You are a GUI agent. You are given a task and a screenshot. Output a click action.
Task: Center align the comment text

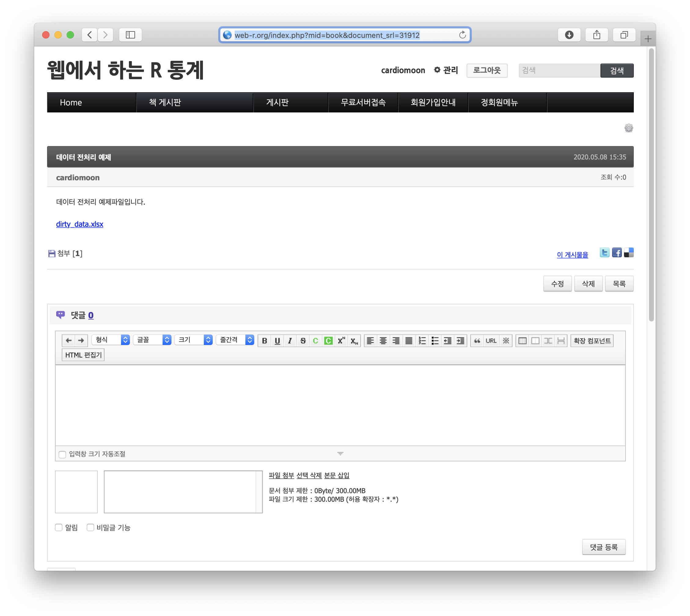[x=383, y=341]
